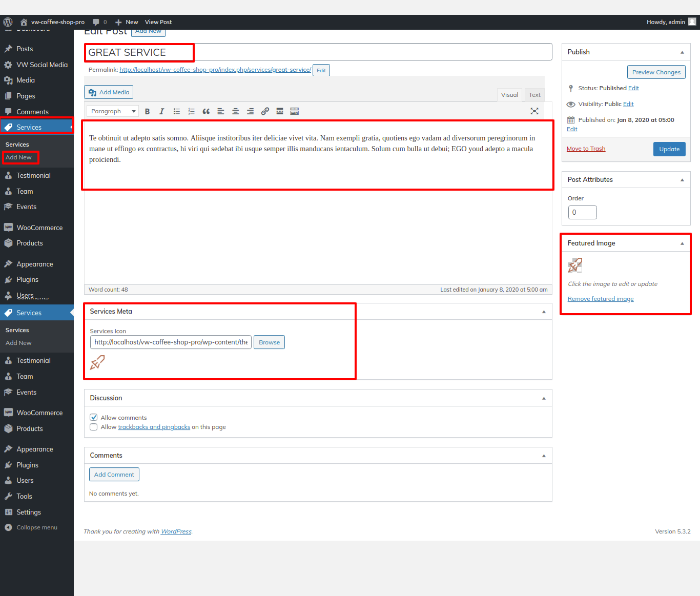Screen dimensions: 700x596
Task: Toggle the toolbar kitchen sink icon
Action: click(x=294, y=111)
